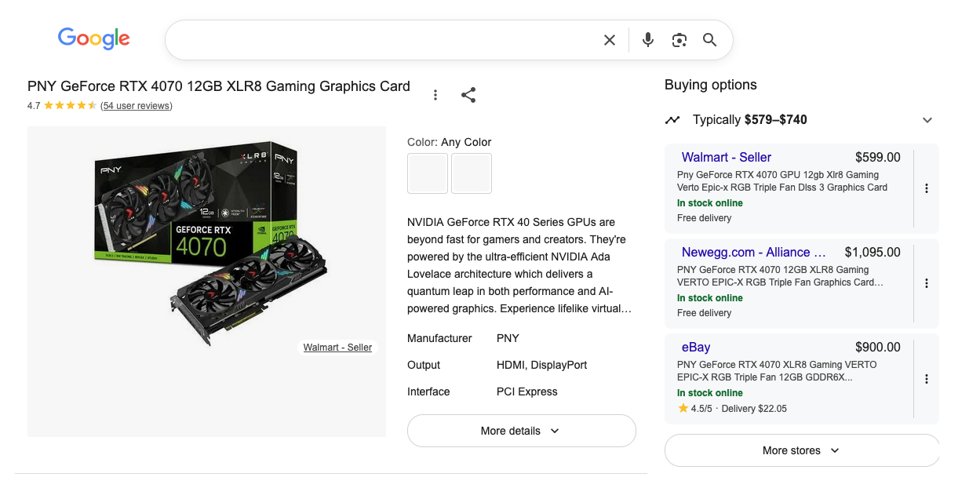
Task: Open the Newegg.com - Alliance listing link
Action: (753, 253)
